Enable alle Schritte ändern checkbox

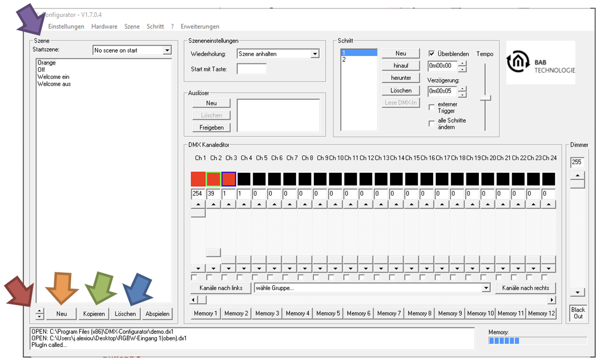click(x=431, y=123)
